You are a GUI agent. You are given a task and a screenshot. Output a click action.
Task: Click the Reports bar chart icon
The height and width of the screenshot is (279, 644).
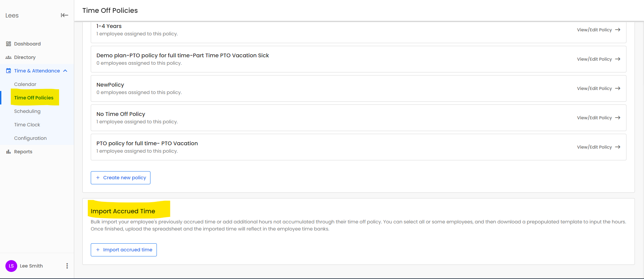click(8, 151)
